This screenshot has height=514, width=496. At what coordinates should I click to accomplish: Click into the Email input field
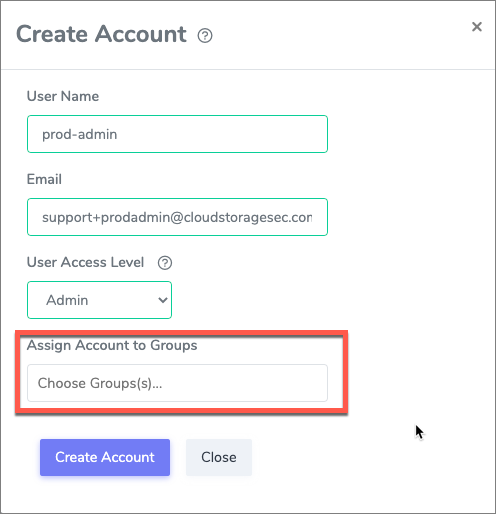(177, 217)
